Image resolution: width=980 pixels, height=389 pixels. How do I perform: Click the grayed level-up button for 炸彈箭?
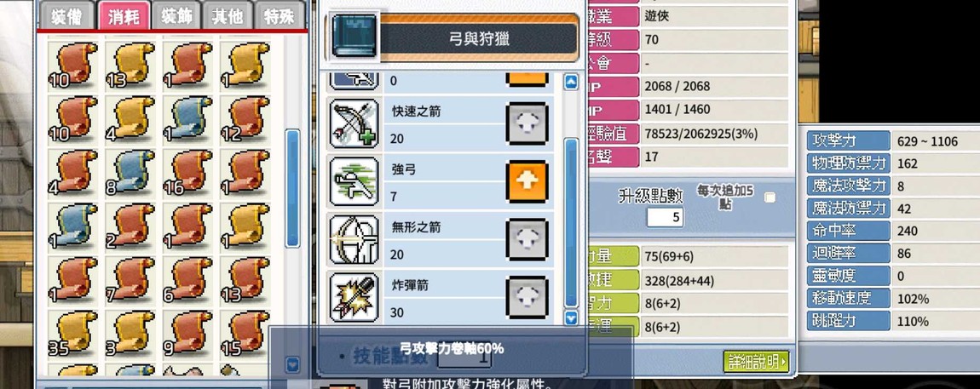(x=527, y=297)
